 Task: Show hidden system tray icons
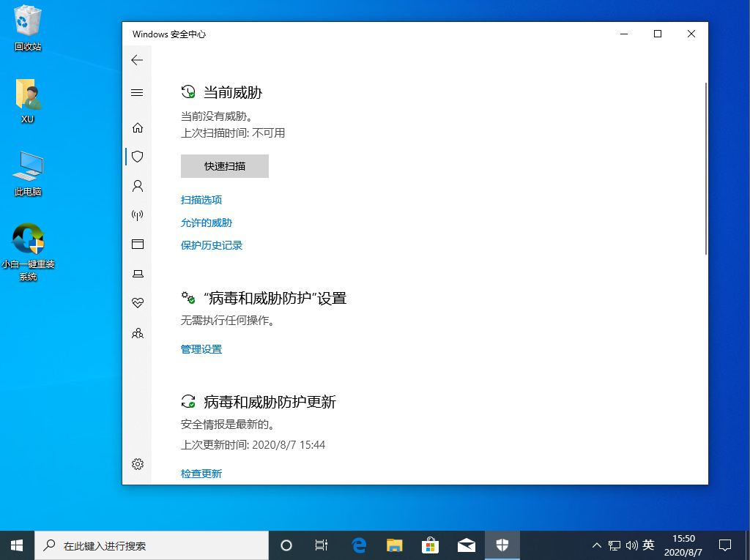[596, 545]
